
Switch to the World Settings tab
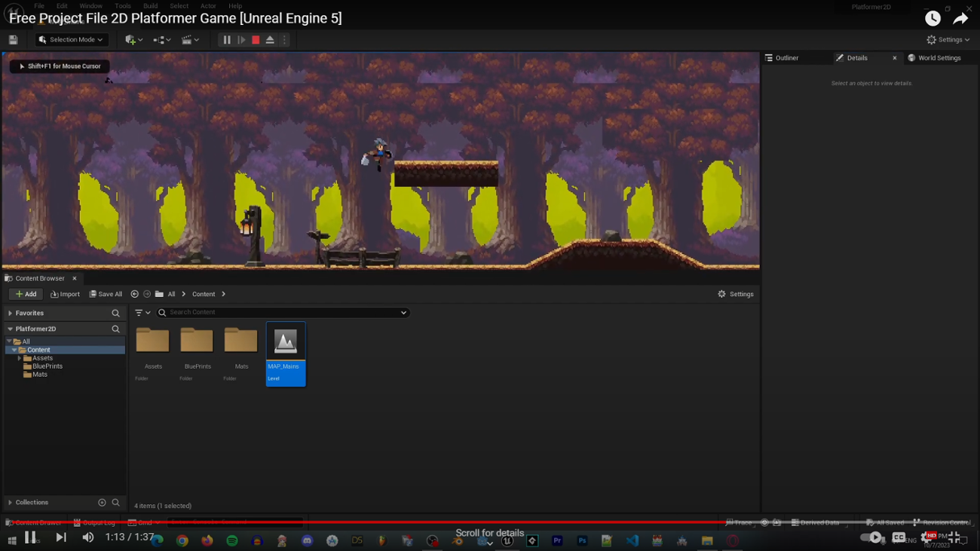coord(934,58)
